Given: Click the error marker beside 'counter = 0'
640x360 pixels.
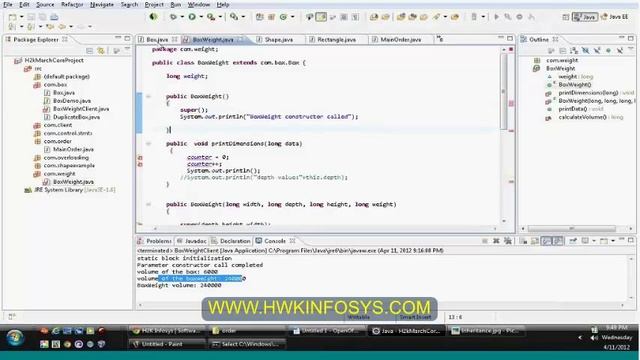Looking at the screenshot, I should tap(140, 158).
